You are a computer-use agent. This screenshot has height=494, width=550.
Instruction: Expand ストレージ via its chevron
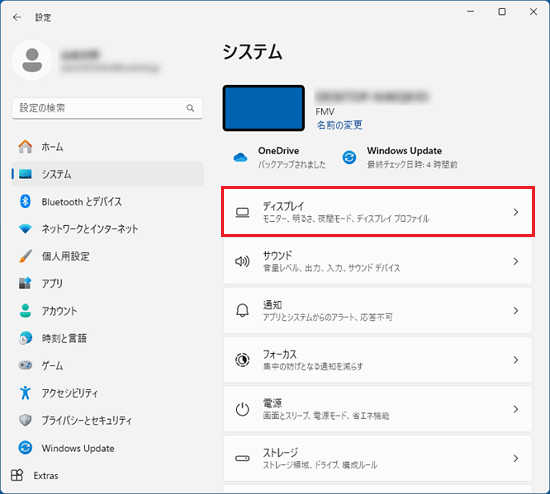[516, 458]
